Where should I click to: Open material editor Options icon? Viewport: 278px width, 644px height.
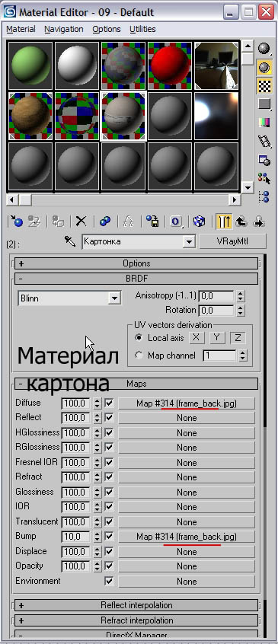(x=264, y=160)
